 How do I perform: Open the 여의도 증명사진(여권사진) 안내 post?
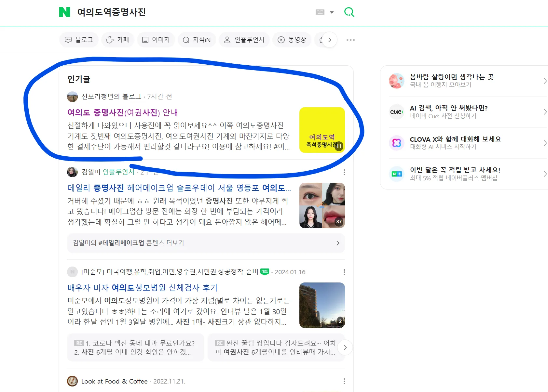[x=122, y=112]
